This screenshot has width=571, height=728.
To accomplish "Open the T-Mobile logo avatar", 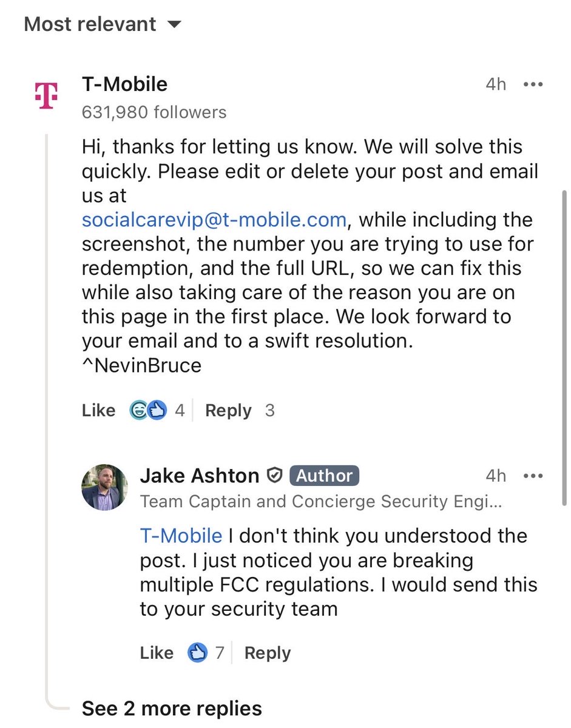I will pos(47,95).
